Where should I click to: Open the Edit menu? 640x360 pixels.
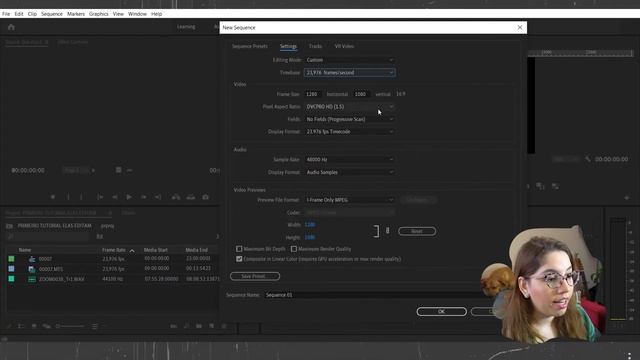coord(19,14)
